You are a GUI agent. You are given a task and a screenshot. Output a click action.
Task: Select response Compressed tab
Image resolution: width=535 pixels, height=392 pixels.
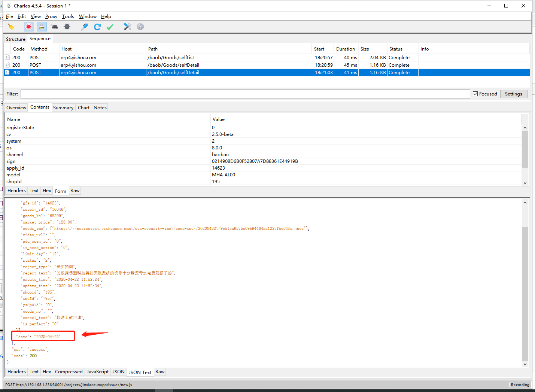(69, 372)
